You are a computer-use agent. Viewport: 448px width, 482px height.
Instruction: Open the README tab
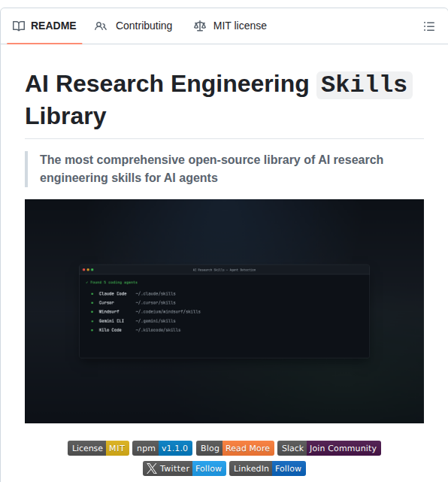(x=44, y=26)
